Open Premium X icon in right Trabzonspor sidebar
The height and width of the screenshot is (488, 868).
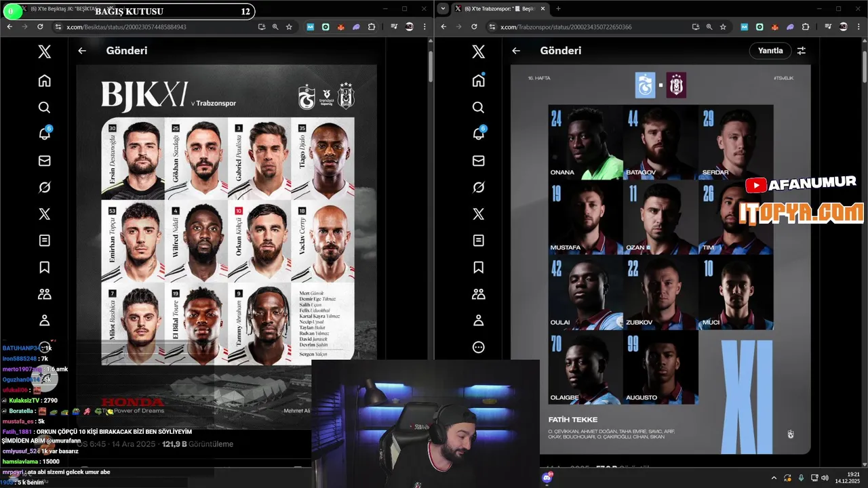click(x=478, y=214)
